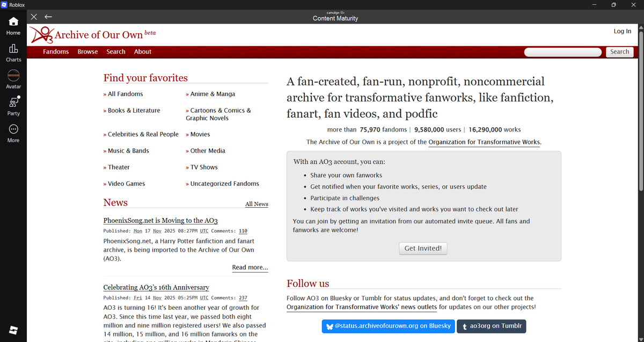Open the Books & Literature category

(134, 111)
